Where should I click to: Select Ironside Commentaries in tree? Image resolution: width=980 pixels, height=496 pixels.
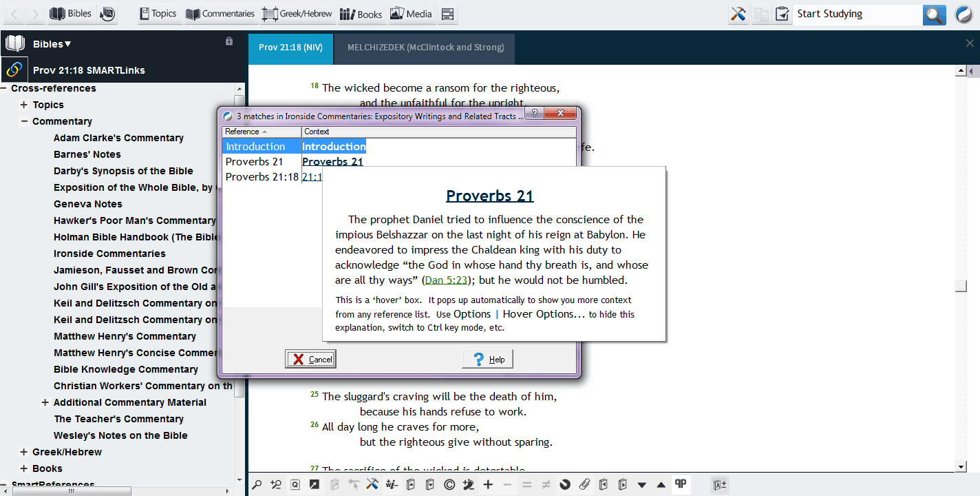pos(109,254)
